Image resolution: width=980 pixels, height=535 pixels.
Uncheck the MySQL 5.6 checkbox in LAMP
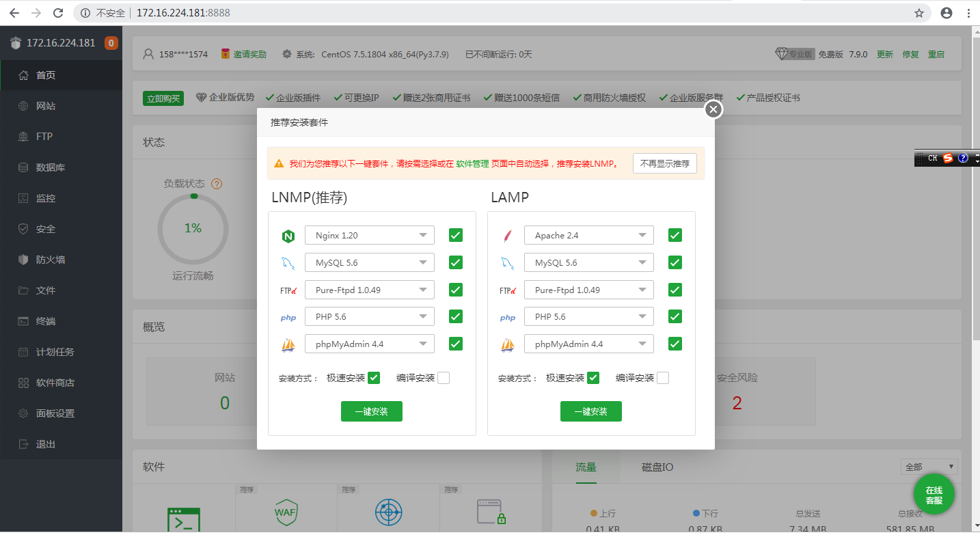coord(675,262)
